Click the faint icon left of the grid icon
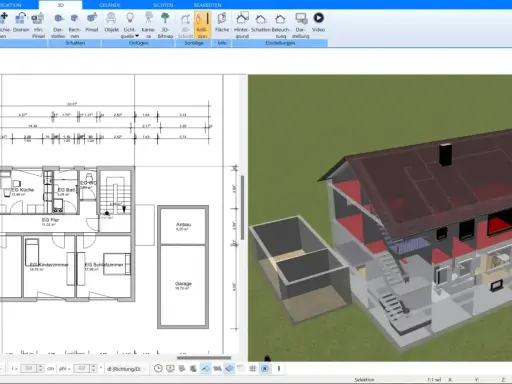Screen dimensions: 512x384 tap(241, 368)
